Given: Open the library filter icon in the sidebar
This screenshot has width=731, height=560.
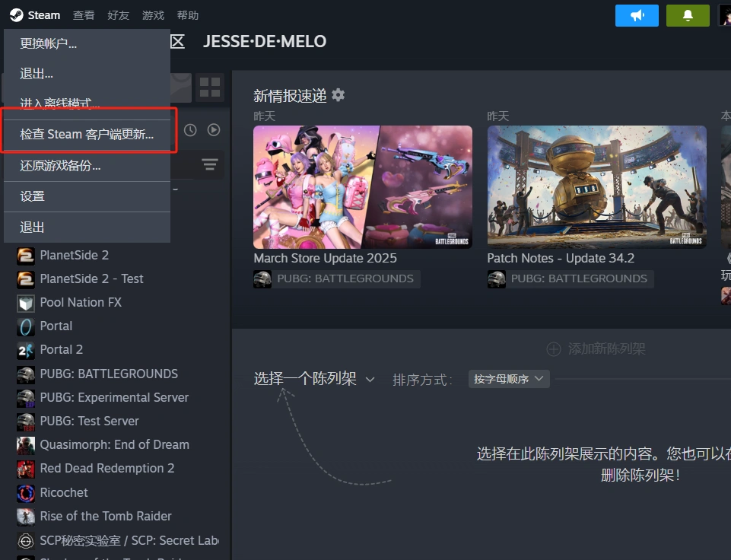Looking at the screenshot, I should click(x=210, y=164).
